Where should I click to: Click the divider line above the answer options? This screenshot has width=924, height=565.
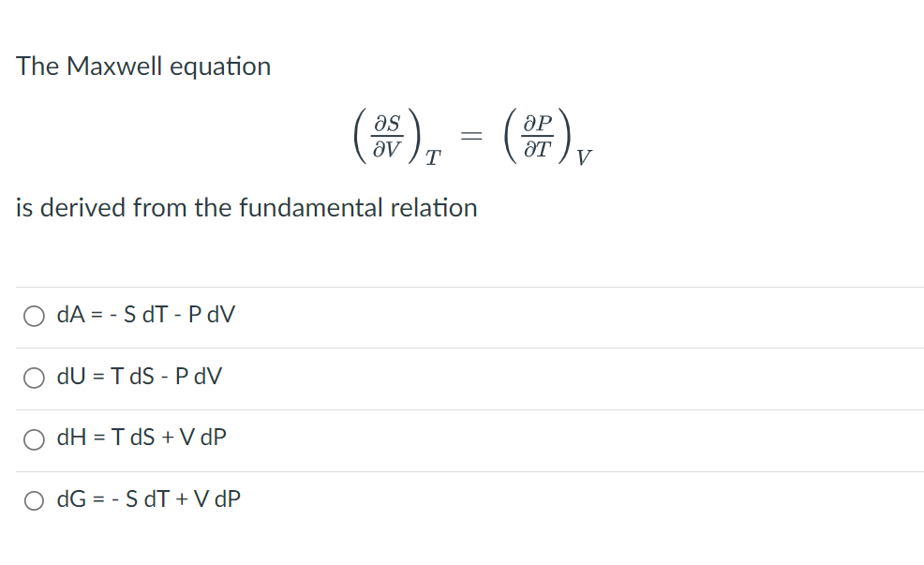click(x=459, y=287)
